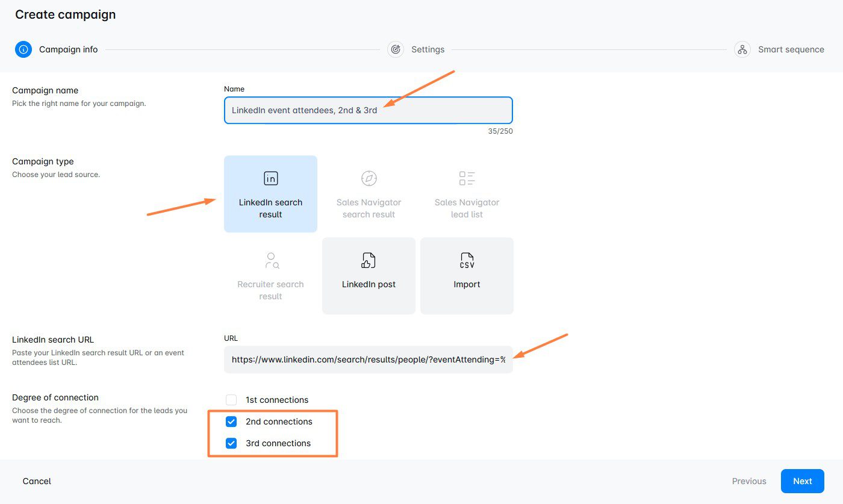Click the Next button
The width and height of the screenshot is (843, 504).
pyautogui.click(x=803, y=481)
